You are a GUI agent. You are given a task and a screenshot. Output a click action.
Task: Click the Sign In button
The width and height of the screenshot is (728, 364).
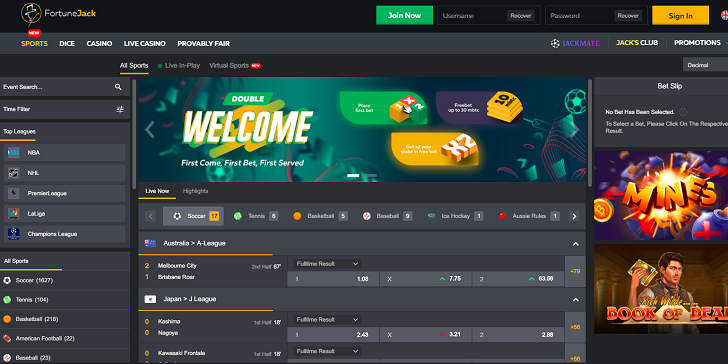(680, 15)
